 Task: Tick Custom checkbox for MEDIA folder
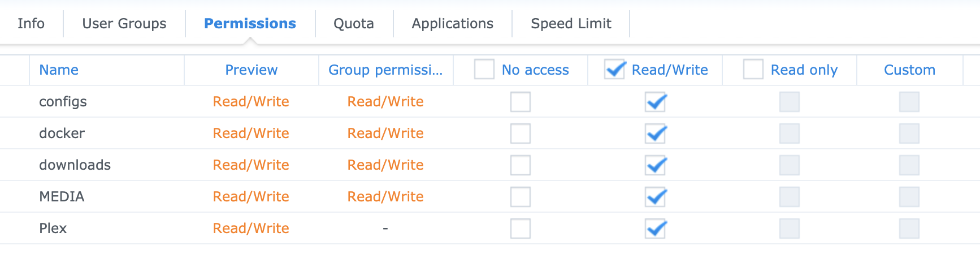[x=909, y=197]
